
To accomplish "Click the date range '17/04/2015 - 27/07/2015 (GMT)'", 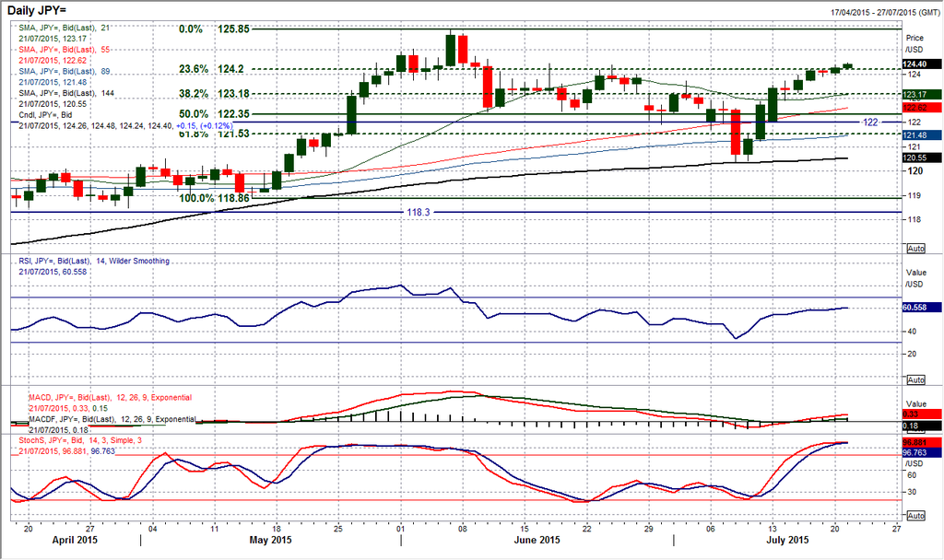I will tap(885, 12).
